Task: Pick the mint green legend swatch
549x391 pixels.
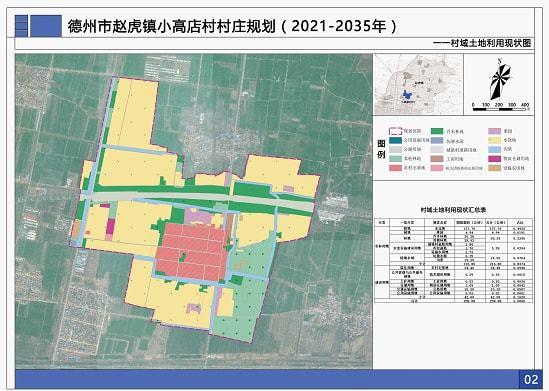Action: point(395,159)
